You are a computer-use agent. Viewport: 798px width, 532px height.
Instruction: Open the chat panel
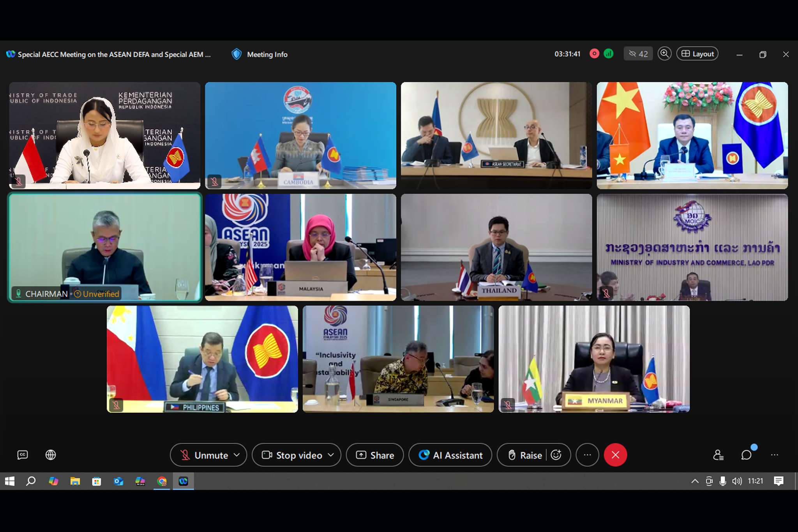[x=746, y=455]
